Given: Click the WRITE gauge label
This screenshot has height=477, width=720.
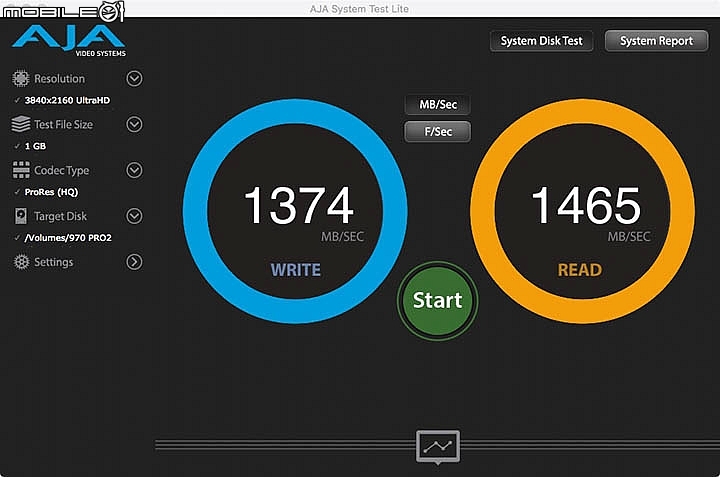Looking at the screenshot, I should [x=296, y=270].
